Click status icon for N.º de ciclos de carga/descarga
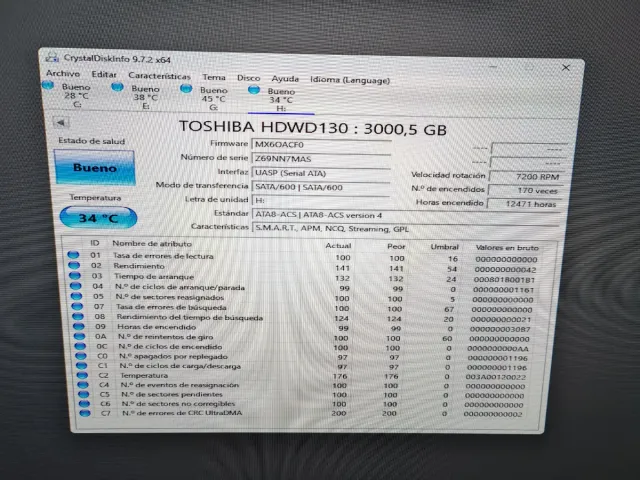Image resolution: width=640 pixels, height=480 pixels. [82, 365]
